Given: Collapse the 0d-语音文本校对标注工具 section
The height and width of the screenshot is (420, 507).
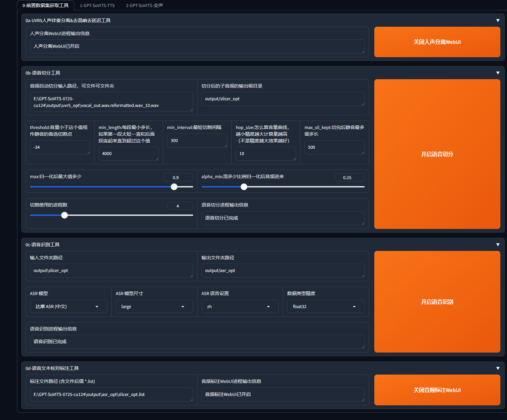Looking at the screenshot, I should (498, 368).
